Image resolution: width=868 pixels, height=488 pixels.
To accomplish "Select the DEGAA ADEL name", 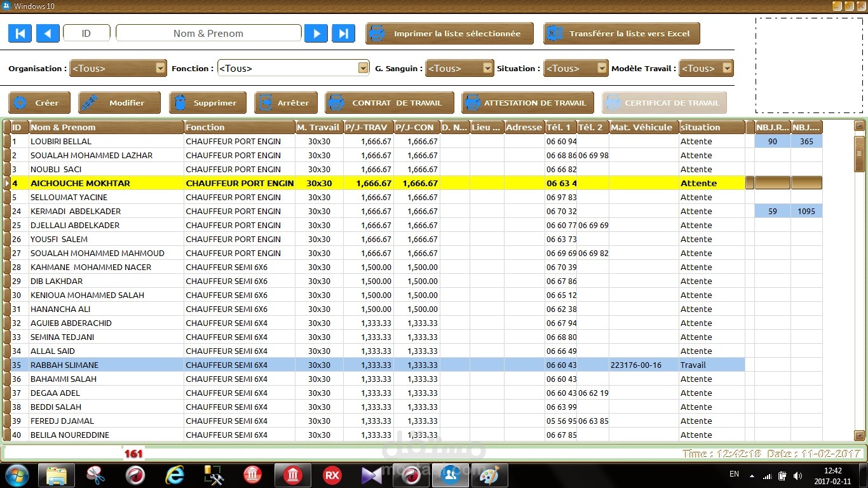I will click(55, 393).
